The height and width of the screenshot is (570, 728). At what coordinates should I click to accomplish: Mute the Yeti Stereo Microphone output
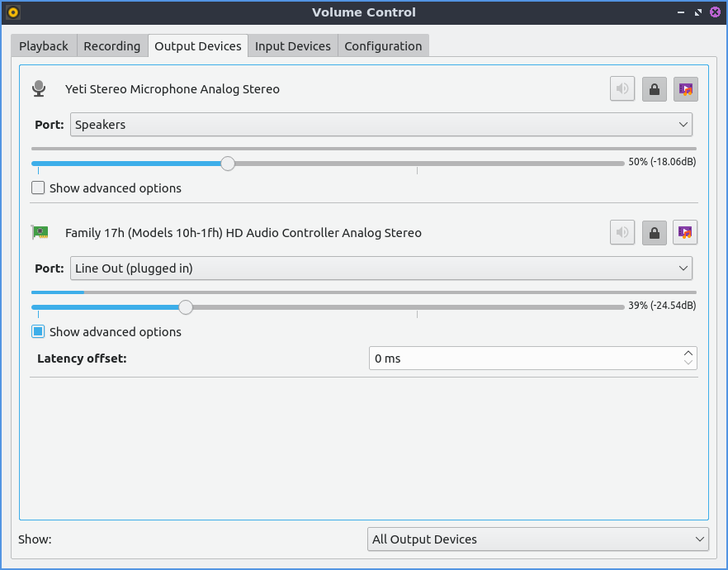622,89
